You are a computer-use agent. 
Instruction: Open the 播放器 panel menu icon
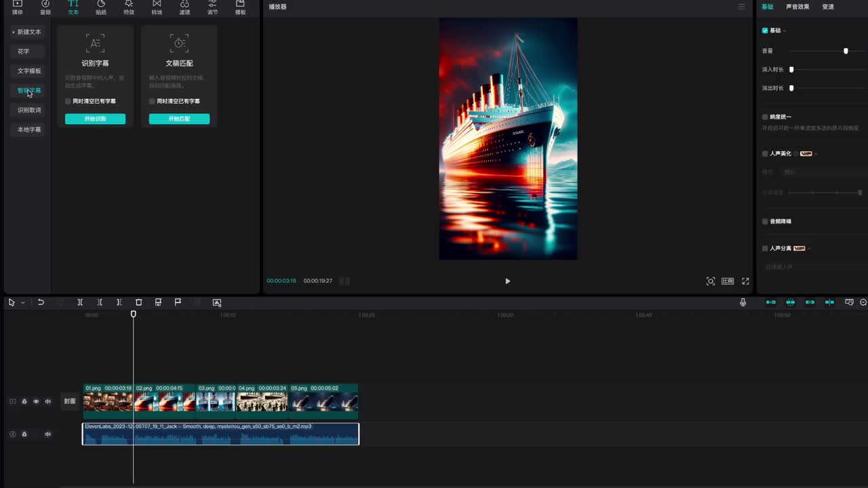tap(741, 7)
